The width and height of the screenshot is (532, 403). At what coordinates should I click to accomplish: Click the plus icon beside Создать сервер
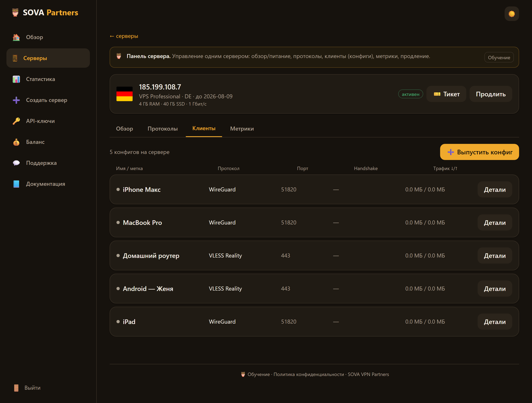click(16, 100)
